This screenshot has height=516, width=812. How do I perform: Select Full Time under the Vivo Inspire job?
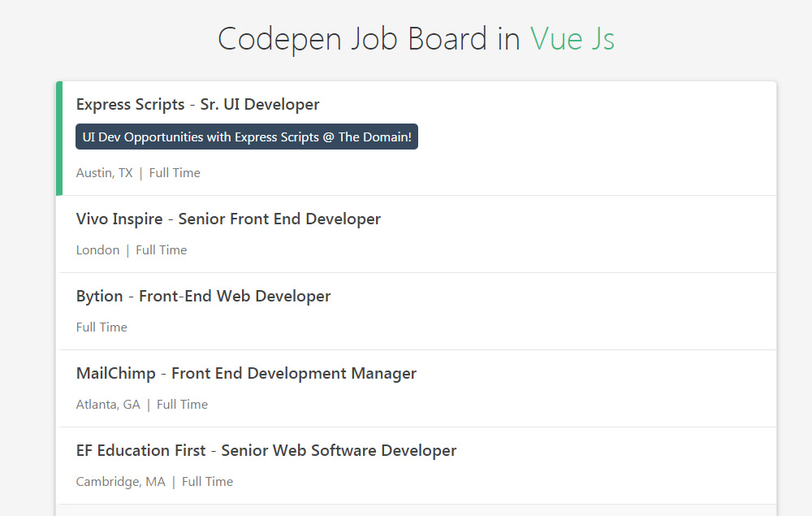pyautogui.click(x=161, y=249)
